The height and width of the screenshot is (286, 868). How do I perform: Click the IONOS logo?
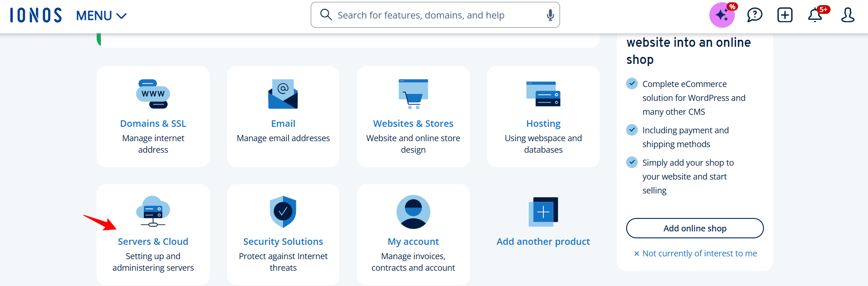tap(36, 15)
